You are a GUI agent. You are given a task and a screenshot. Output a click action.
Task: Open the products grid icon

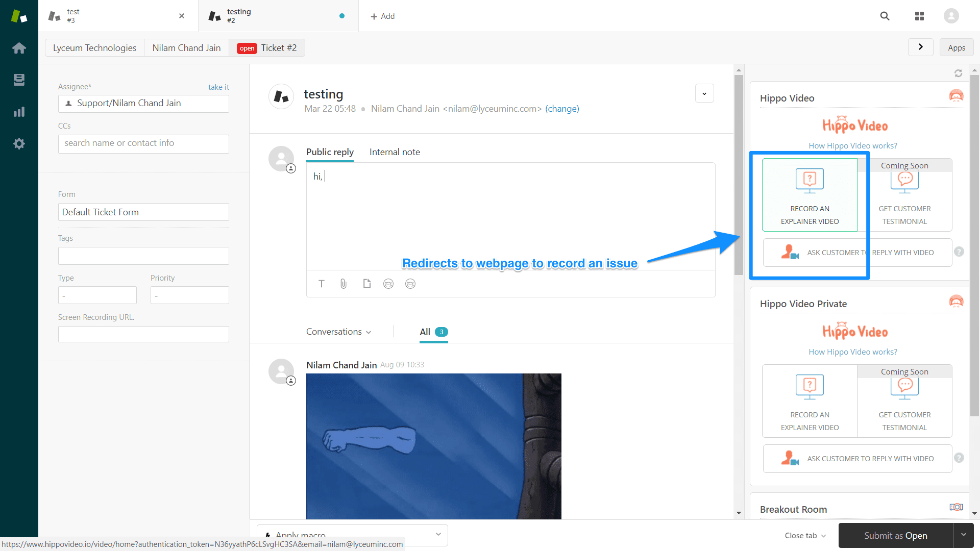pos(919,16)
